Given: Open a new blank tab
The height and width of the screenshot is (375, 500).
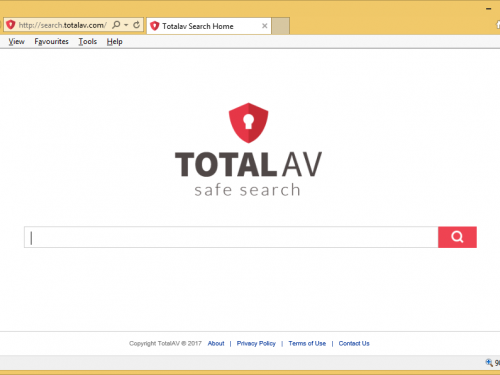Looking at the screenshot, I should pyautogui.click(x=281, y=26).
